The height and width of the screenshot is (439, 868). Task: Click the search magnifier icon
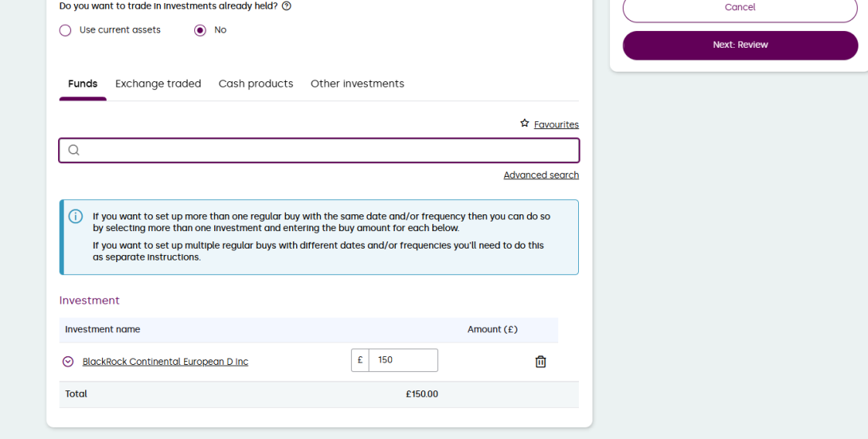pyautogui.click(x=73, y=150)
